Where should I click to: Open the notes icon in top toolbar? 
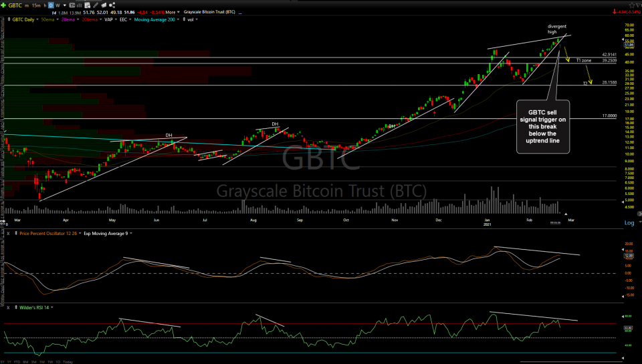pyautogui.click(x=104, y=5)
